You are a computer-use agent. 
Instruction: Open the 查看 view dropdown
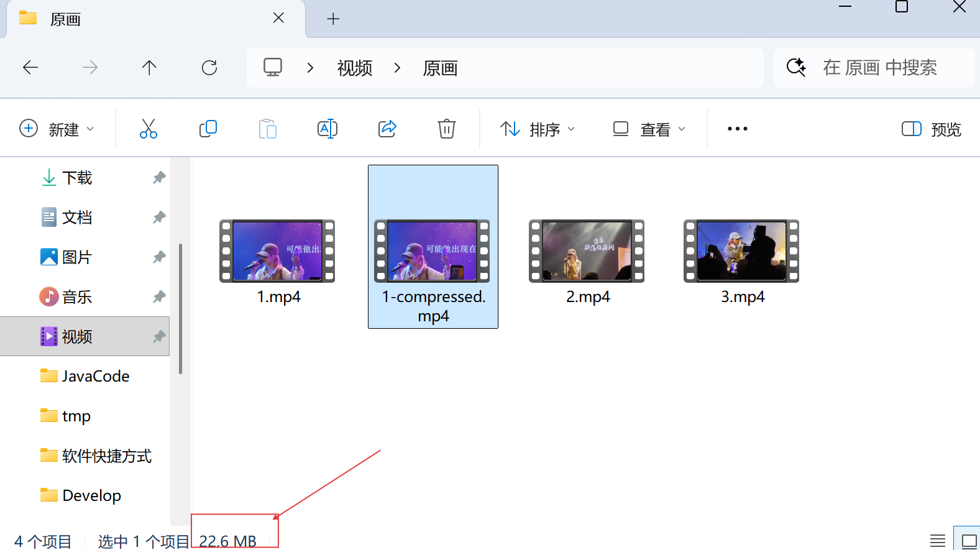[649, 129]
